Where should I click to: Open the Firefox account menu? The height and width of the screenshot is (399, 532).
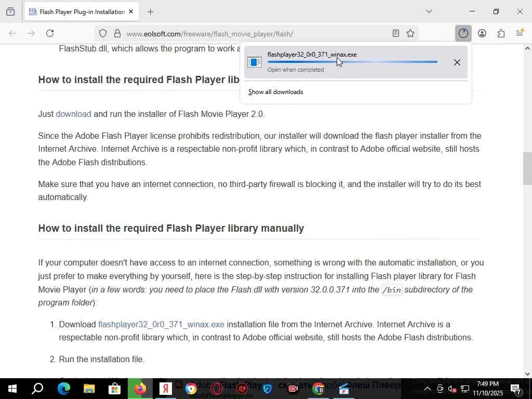coord(482,33)
